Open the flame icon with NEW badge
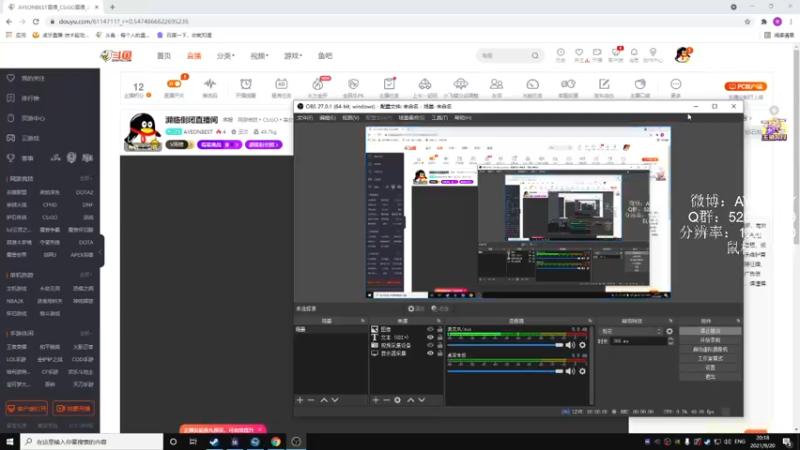This screenshot has width=800, height=450. 317,84
